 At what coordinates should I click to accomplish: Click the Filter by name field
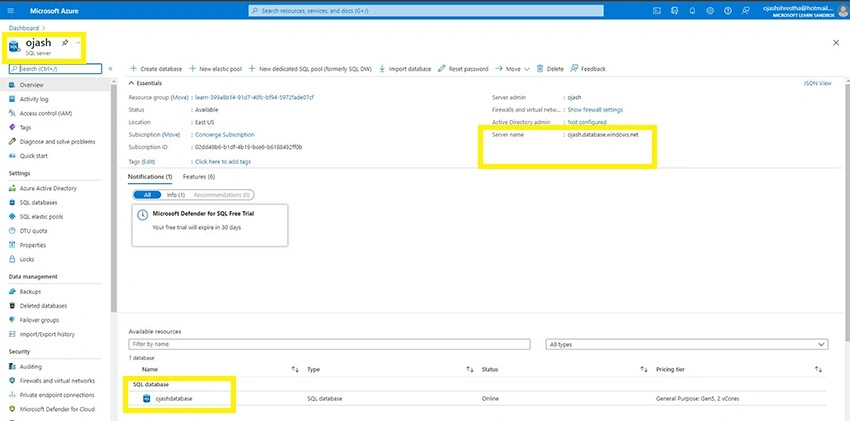(329, 344)
